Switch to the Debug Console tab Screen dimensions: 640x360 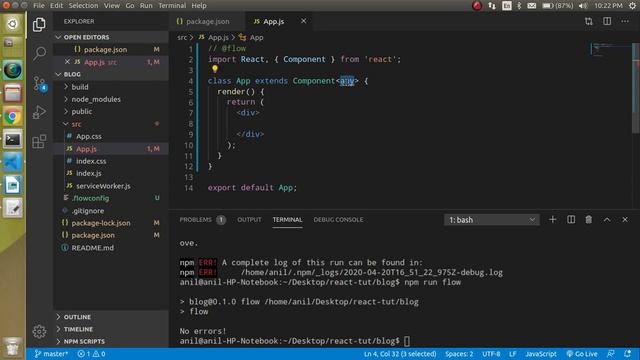coord(338,220)
